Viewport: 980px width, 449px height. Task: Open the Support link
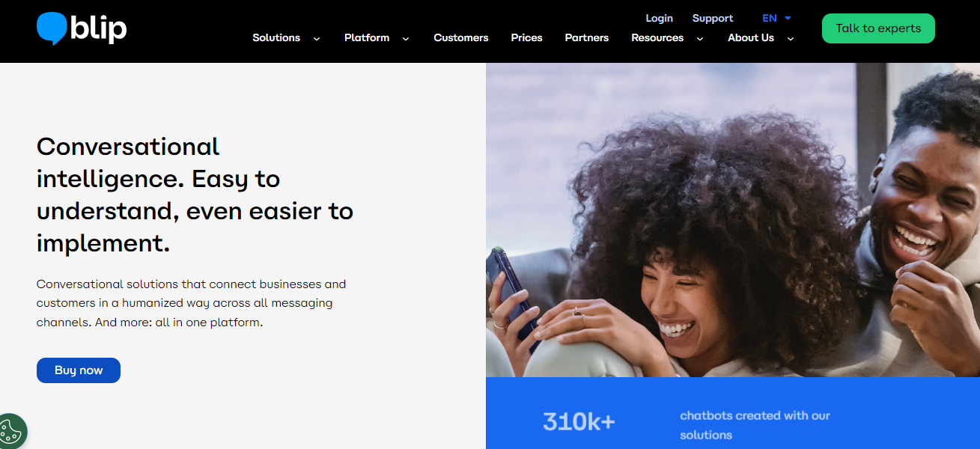tap(713, 18)
